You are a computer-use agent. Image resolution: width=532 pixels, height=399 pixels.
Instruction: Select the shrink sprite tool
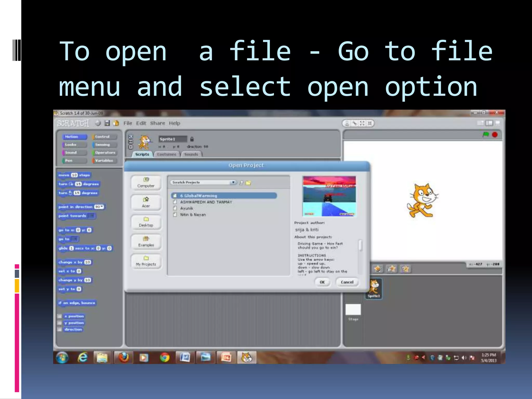pos(370,123)
